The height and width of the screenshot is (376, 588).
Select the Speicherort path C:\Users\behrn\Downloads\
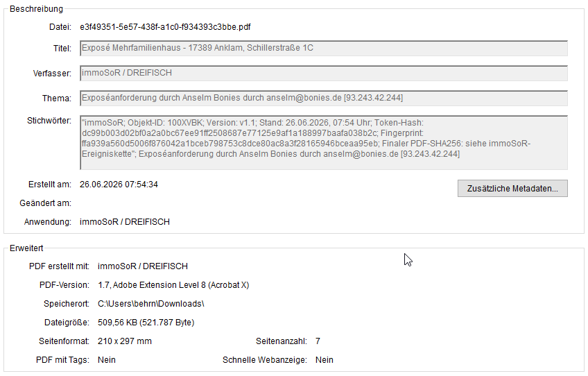(150, 304)
